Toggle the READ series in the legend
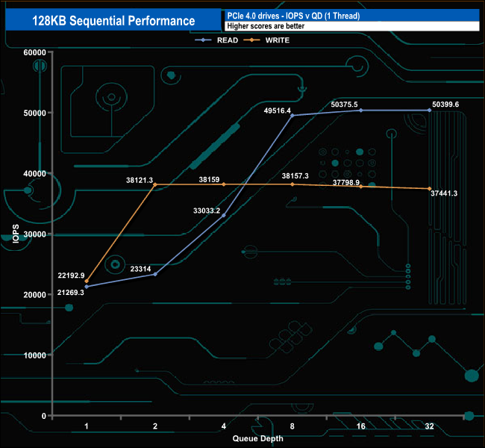 click(x=222, y=40)
